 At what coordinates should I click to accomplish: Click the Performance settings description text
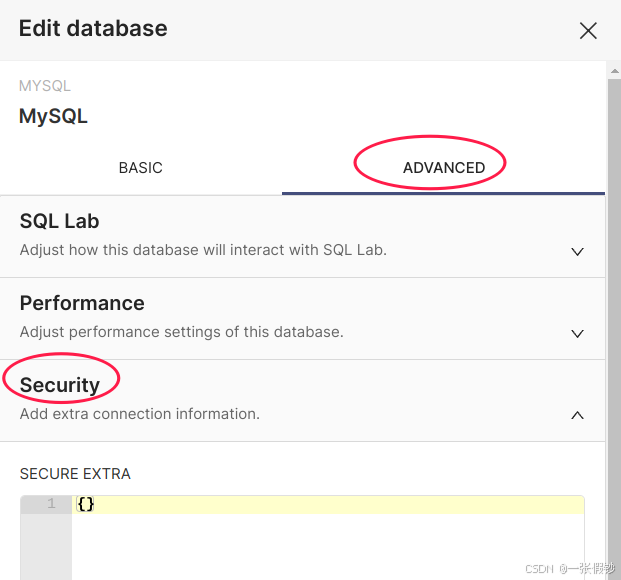[181, 332]
